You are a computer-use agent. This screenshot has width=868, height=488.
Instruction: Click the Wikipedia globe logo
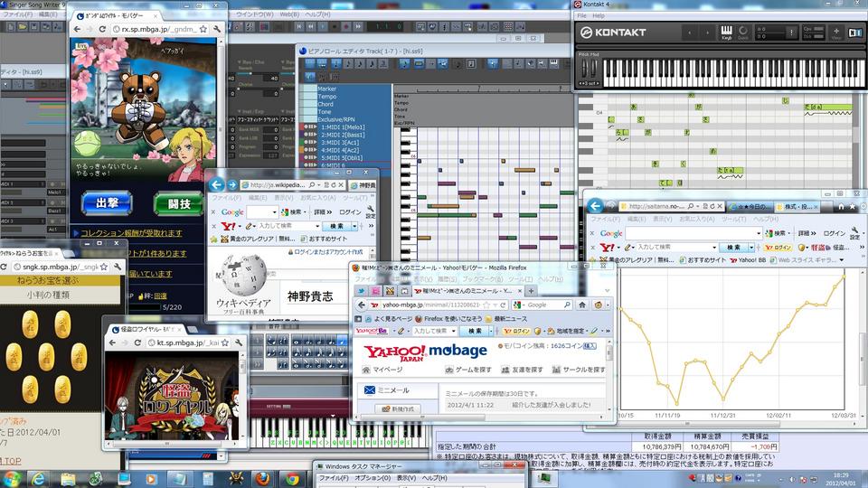(x=242, y=275)
